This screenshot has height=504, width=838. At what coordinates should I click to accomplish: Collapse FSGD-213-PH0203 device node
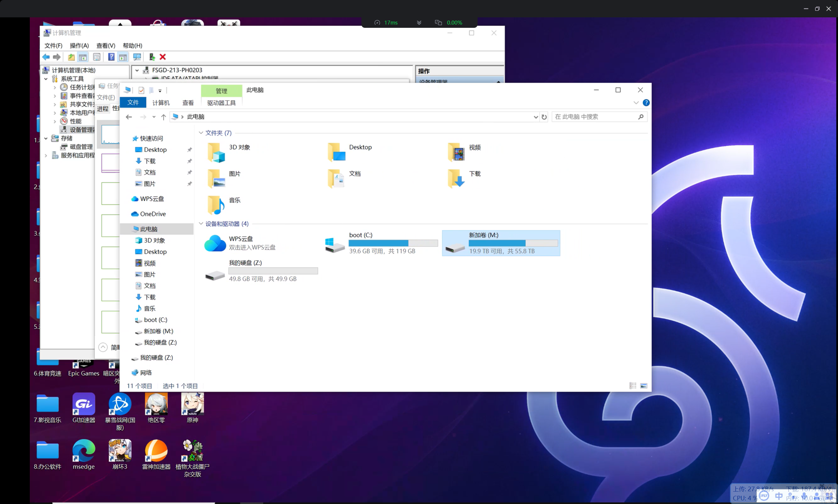(137, 70)
